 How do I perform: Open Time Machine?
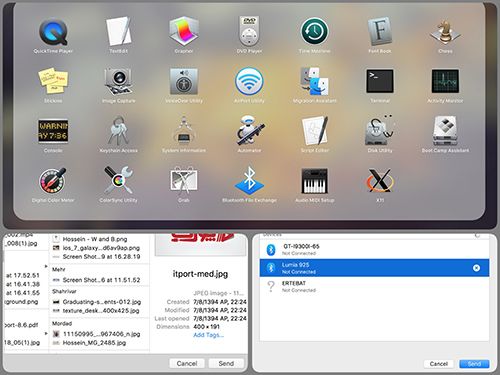[314, 32]
